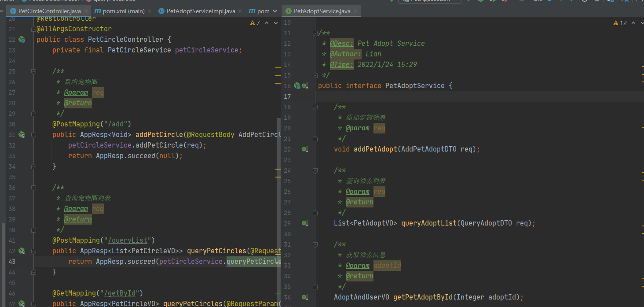Click gutter icon on line 47 getById method
The height and width of the screenshot is (307, 644).
pyautogui.click(x=22, y=303)
